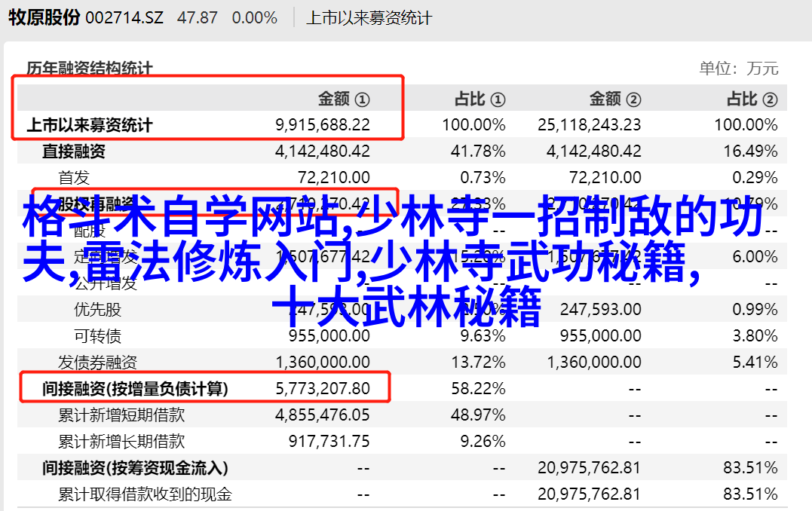The image size is (812, 511).
Task: Click the 16.49% cell
Action: click(x=750, y=151)
